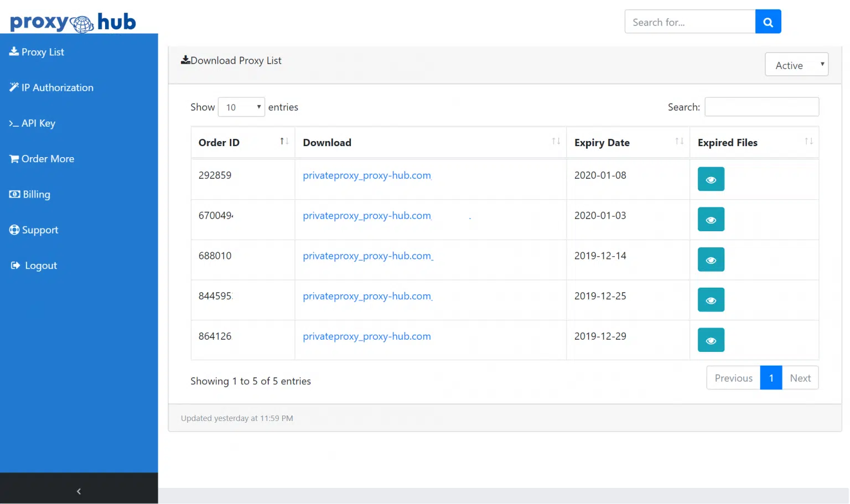View expired files for order 688010
Viewport: 850px width, 504px height.
pos(711,259)
